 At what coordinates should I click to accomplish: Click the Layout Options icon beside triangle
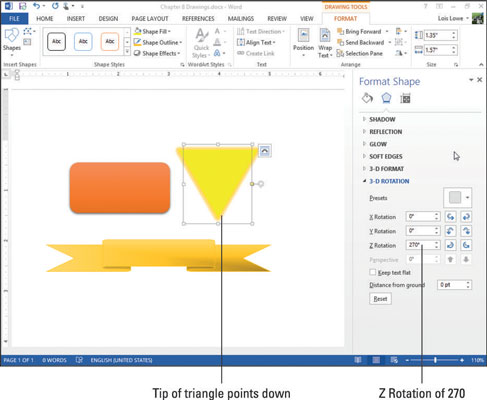click(265, 151)
